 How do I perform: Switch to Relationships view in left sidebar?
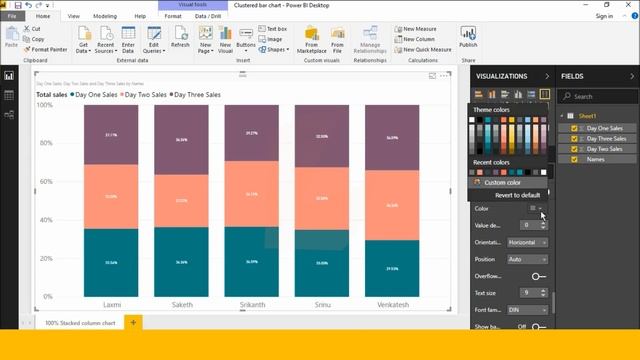[x=9, y=115]
